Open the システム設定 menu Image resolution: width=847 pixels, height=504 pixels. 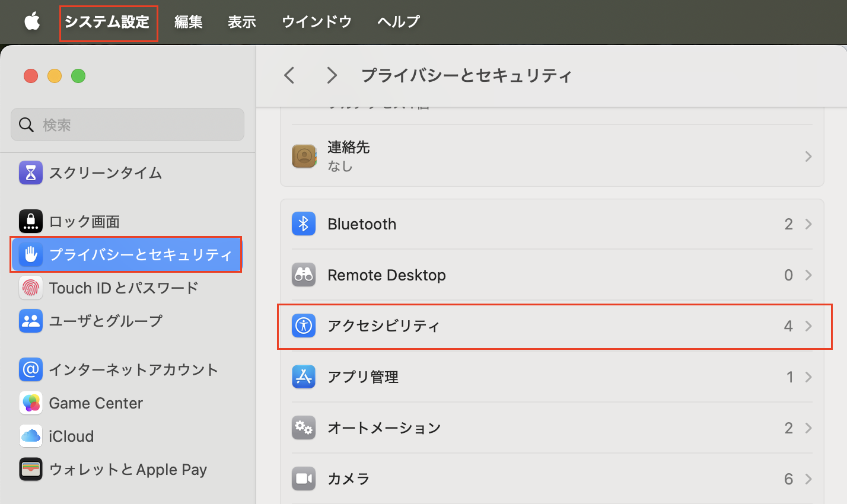[107, 22]
